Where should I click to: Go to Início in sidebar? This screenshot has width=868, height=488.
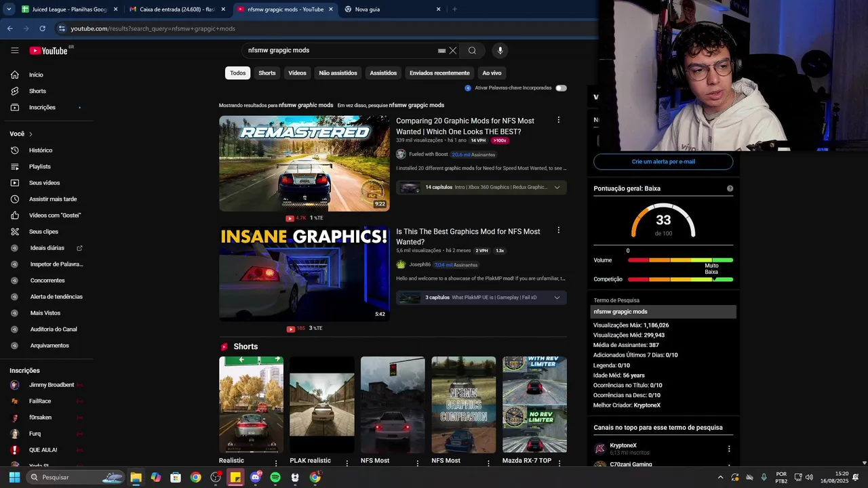coord(36,75)
